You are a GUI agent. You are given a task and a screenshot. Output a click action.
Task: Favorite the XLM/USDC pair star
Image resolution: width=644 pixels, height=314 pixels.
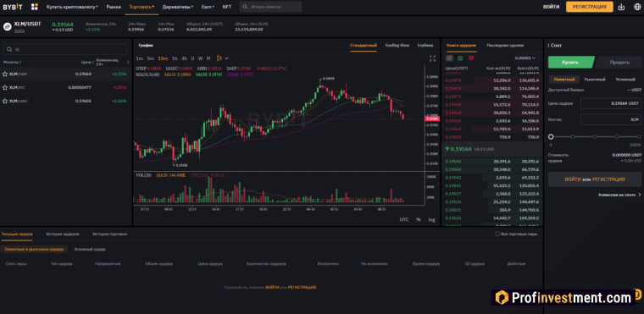(x=5, y=101)
